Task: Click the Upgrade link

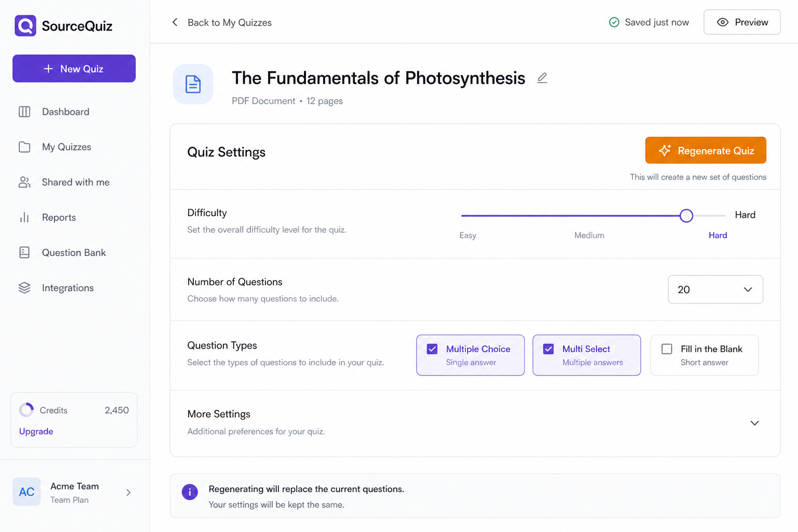Action: tap(36, 431)
